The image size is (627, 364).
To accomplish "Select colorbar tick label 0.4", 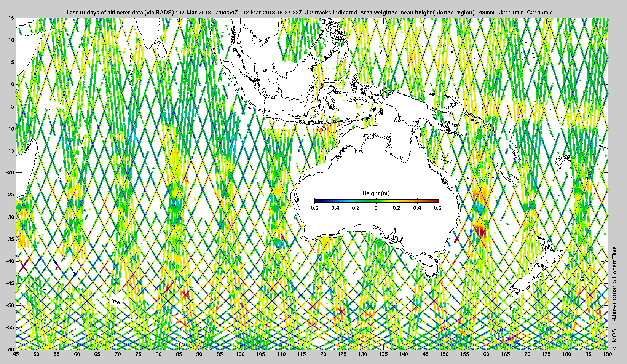I will (x=417, y=208).
